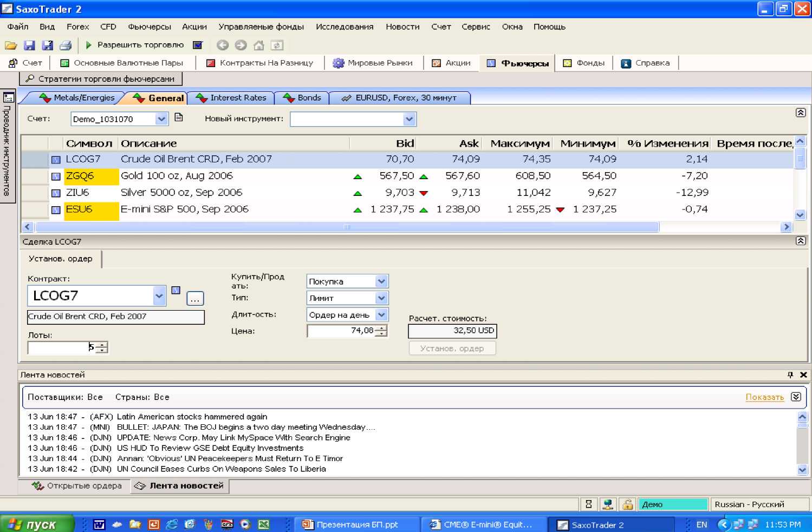Go back with the left arrow icon
Viewport: 812px width, 532px height.
click(222, 45)
